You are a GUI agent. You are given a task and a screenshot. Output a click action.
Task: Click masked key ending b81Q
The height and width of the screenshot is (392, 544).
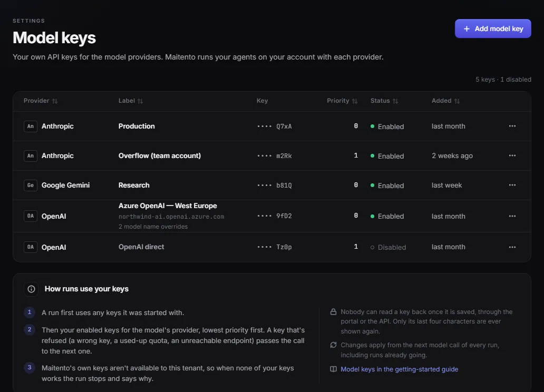[275, 185]
